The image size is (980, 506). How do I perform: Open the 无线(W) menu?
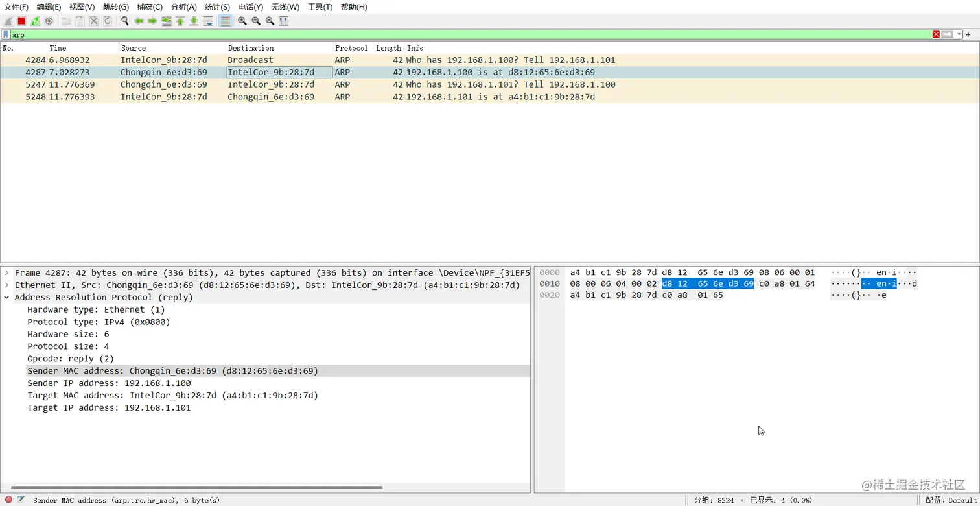(285, 7)
